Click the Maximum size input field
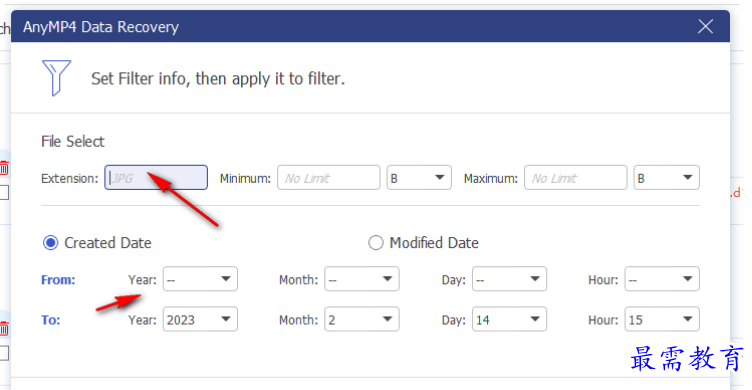Viewport: 752px width, 390px height. click(x=576, y=178)
